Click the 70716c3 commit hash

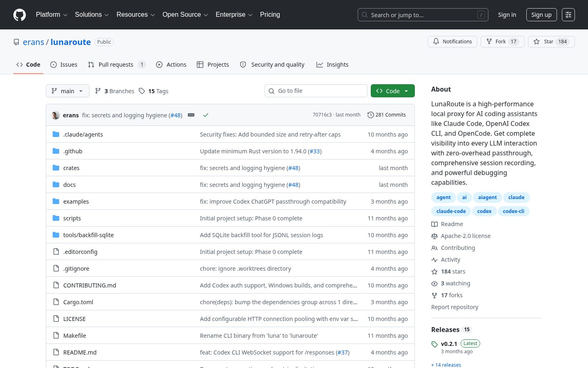coord(322,115)
